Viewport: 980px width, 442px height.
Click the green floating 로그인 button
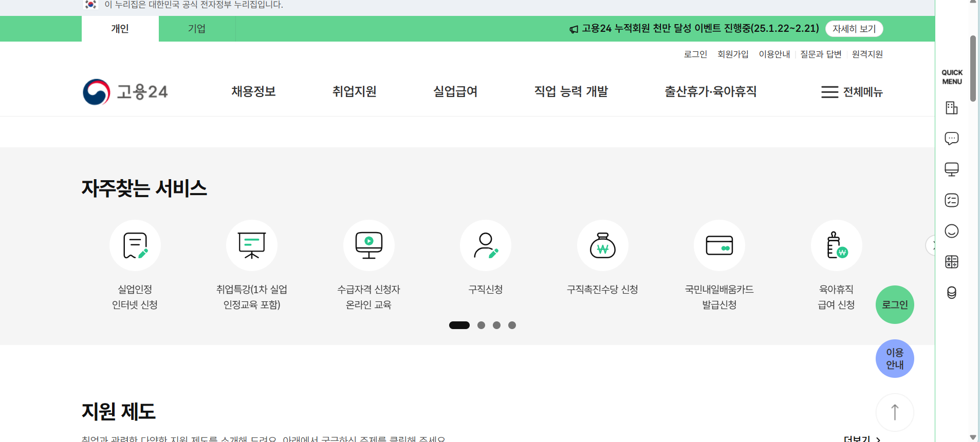pos(895,304)
